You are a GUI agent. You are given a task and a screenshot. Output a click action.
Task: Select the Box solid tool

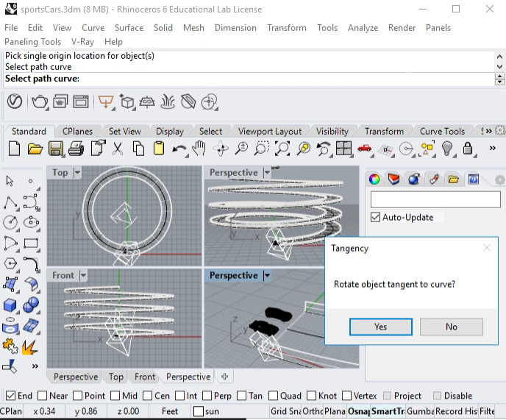pos(10,305)
